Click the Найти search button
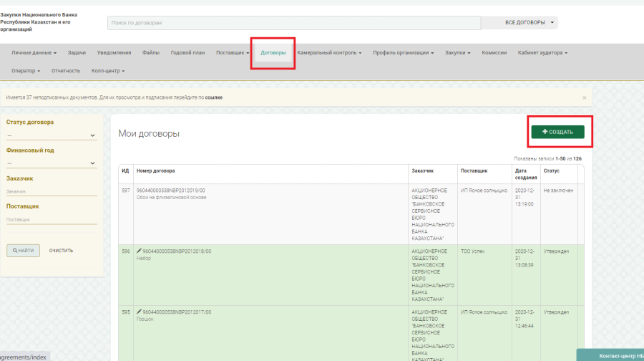Screen dimensions: 644x361 click(23, 250)
